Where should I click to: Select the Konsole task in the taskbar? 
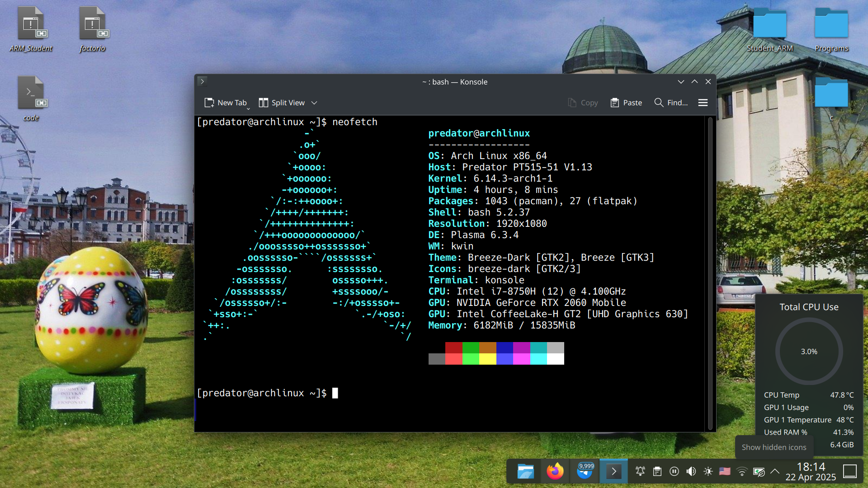point(613,472)
